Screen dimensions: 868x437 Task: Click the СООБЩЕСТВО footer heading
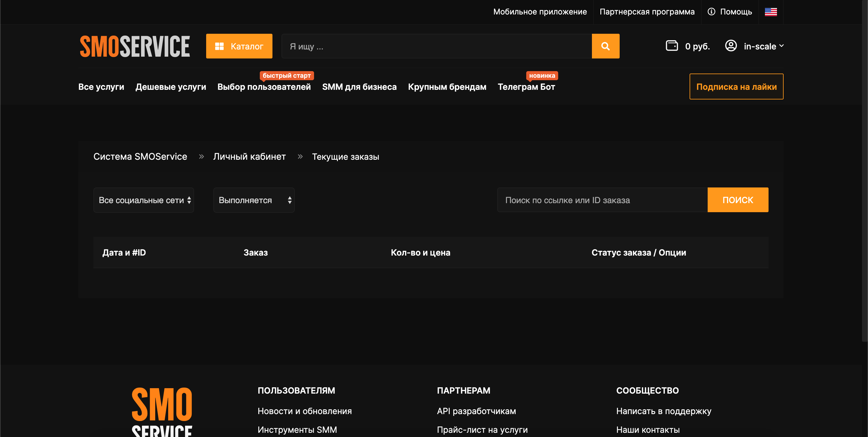(x=648, y=391)
